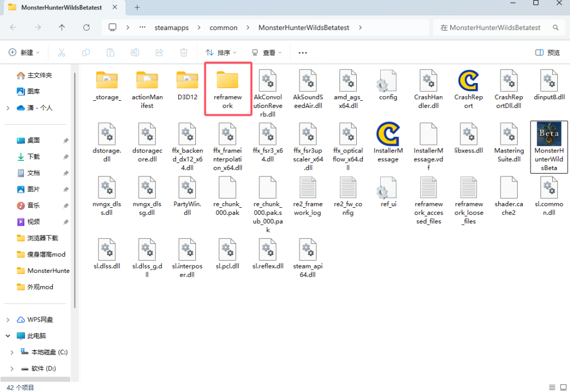Click the Delete trash toolbar icon

184,53
